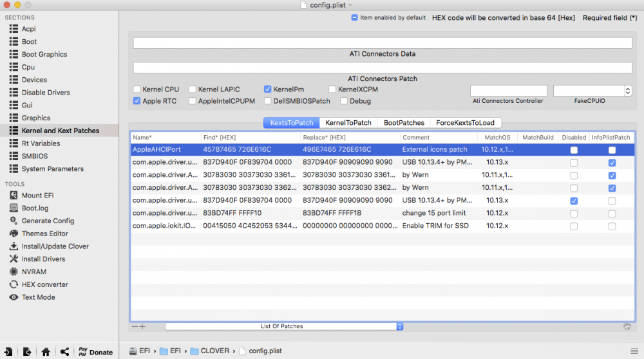Screen dimensions: 644x359
Task: Enable the AppleIntelCPUPM checkbox
Action: point(192,101)
